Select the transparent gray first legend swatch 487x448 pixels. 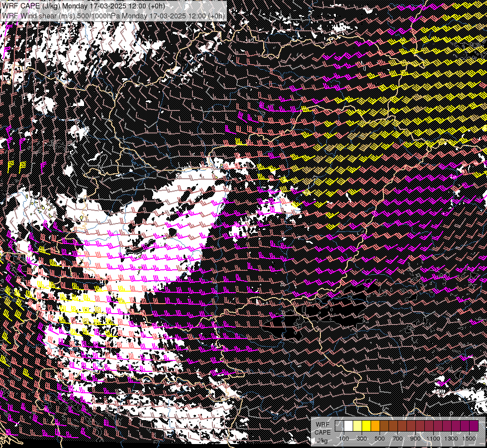(339, 426)
